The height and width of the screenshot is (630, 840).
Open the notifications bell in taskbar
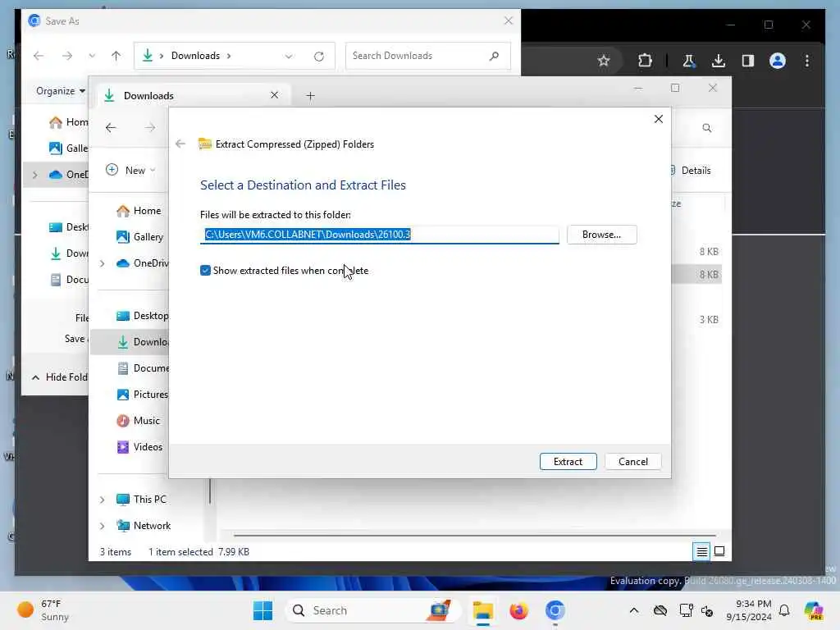(784, 610)
